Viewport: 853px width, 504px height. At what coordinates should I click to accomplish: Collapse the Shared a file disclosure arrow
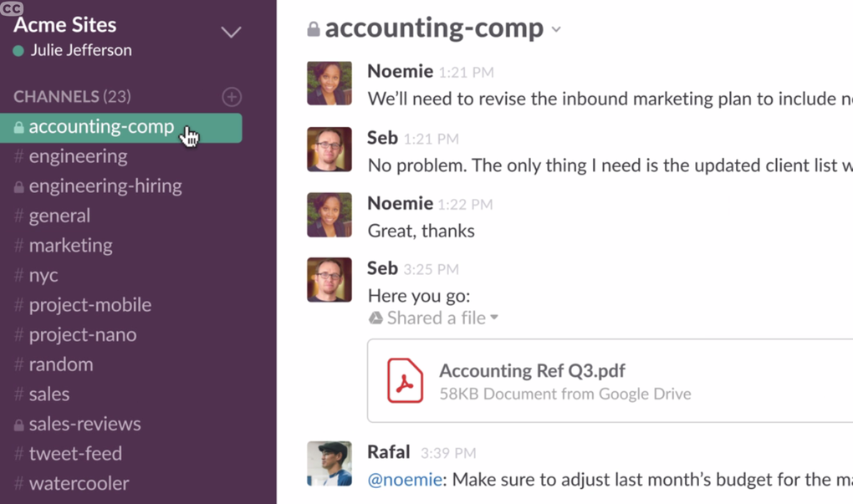tap(494, 318)
